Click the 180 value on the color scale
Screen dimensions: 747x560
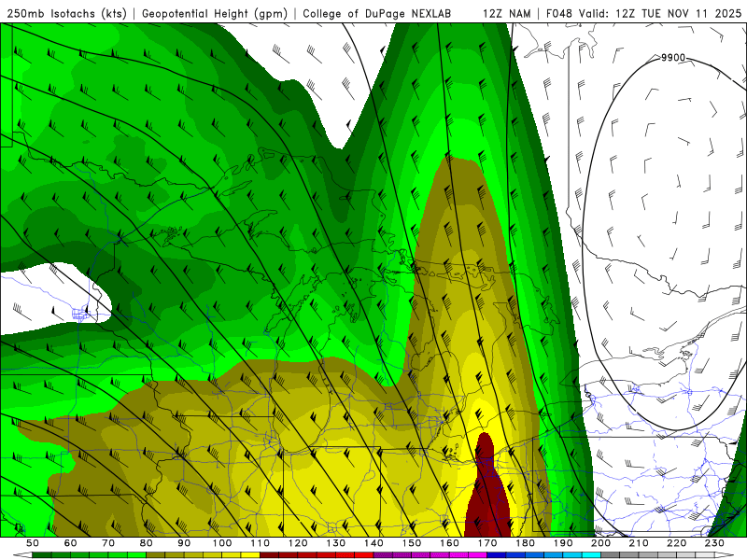coord(525,543)
